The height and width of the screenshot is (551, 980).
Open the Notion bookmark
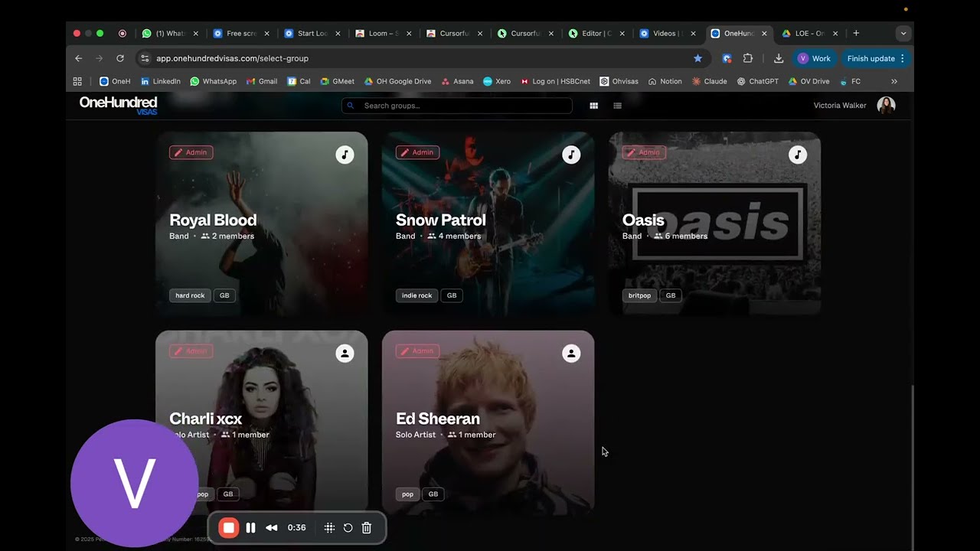(x=665, y=81)
